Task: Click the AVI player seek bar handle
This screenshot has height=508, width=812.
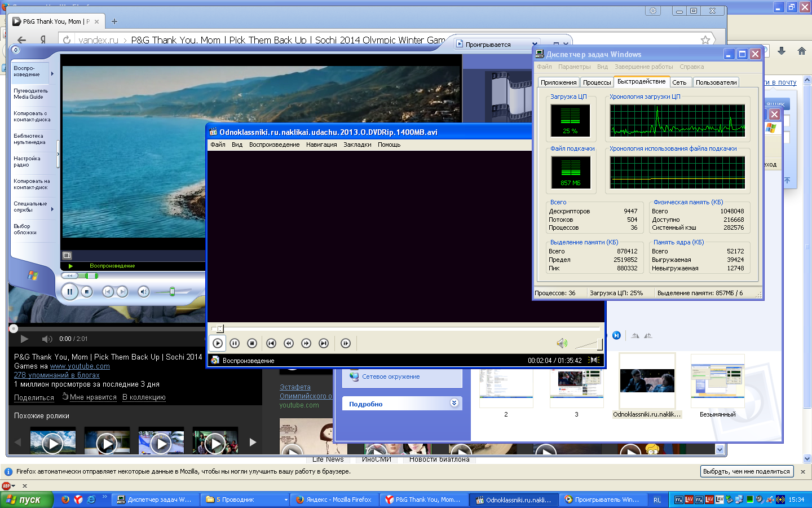Action: [220, 329]
